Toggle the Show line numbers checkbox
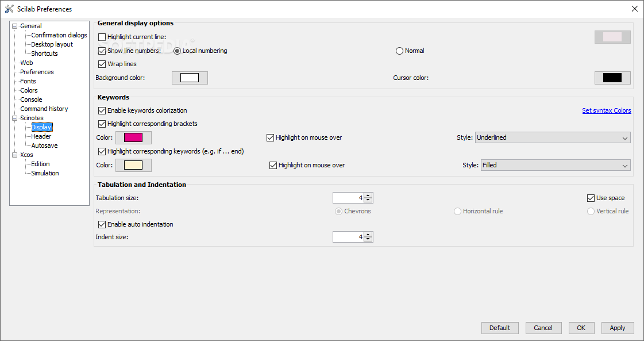 [102, 51]
